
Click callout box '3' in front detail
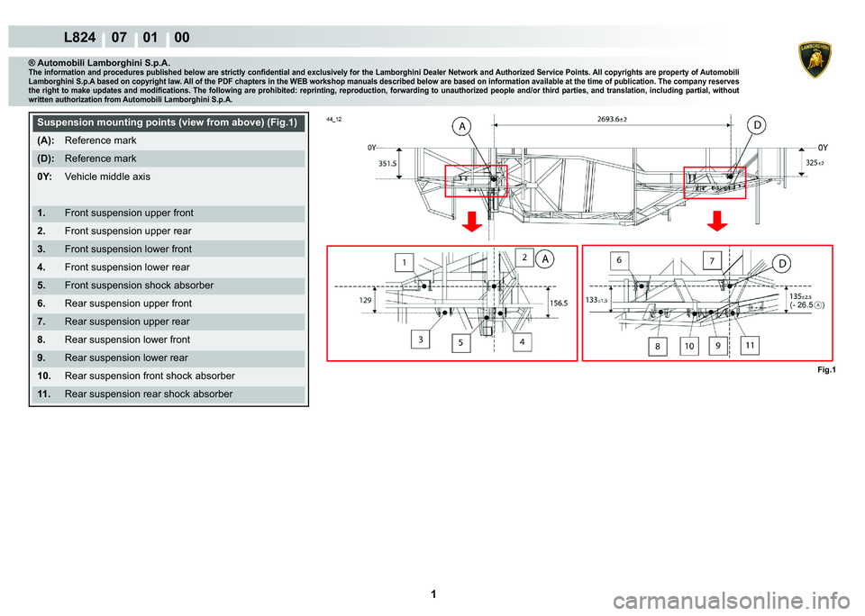point(421,340)
